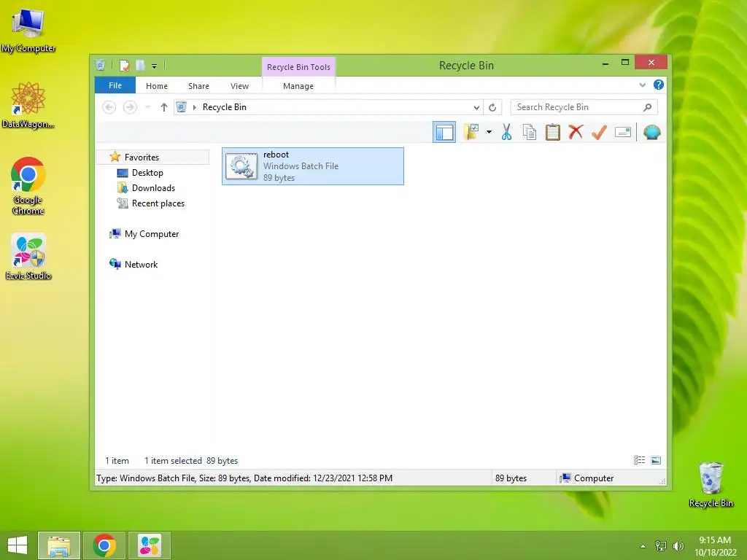Toggle the navigation pane layout button
Screen dimensions: 747x560
444,133
